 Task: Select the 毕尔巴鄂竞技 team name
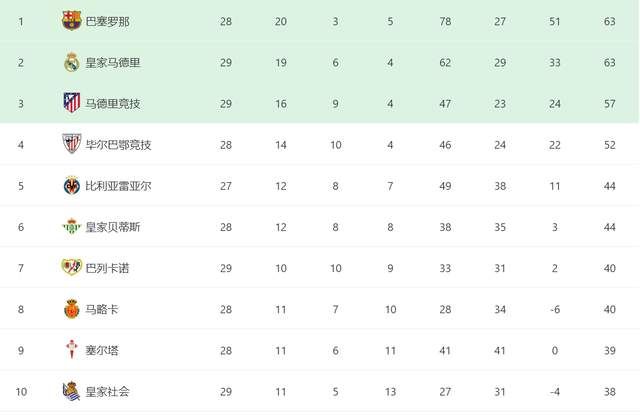[x=118, y=145]
